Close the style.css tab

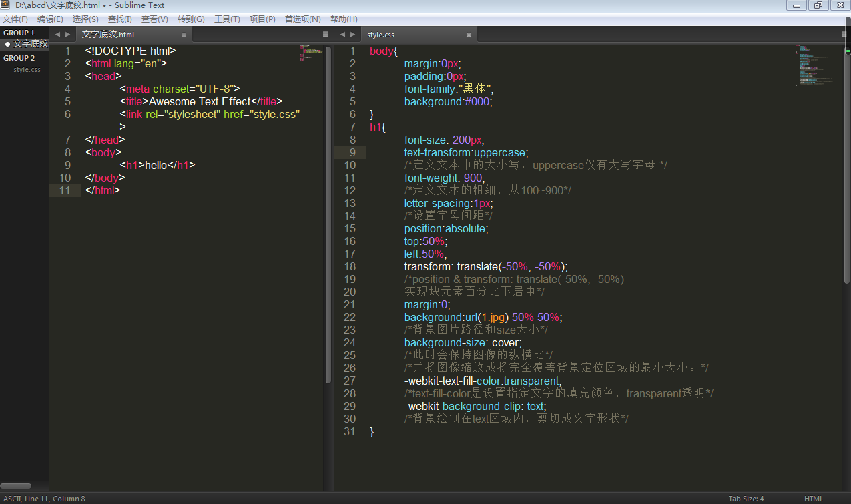click(469, 35)
